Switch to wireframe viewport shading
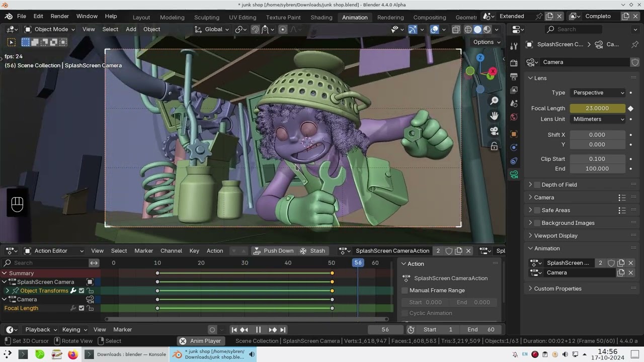Viewport: 644px width, 362px height. (x=468, y=29)
